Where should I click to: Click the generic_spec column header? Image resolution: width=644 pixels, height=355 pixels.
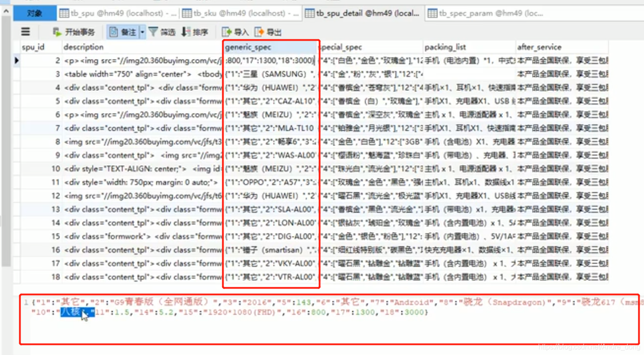[270, 47]
